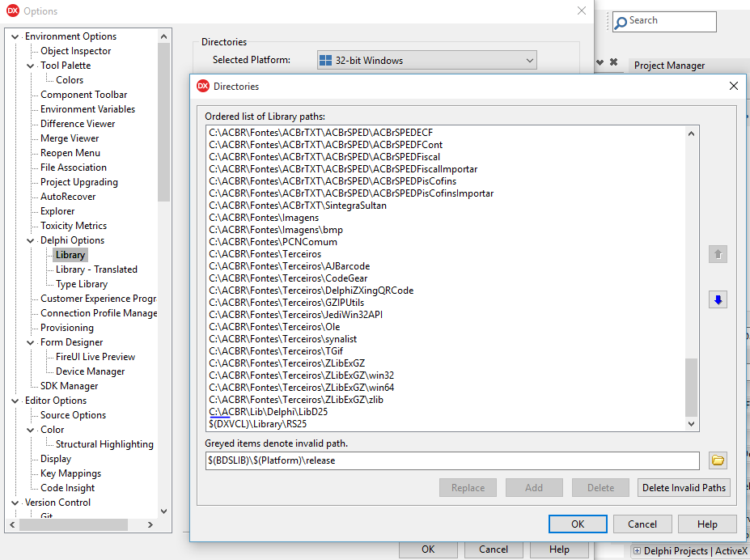The width and height of the screenshot is (750, 560).
Task: Select path ending with ZLibExGZ\win64
Action: 301,388
